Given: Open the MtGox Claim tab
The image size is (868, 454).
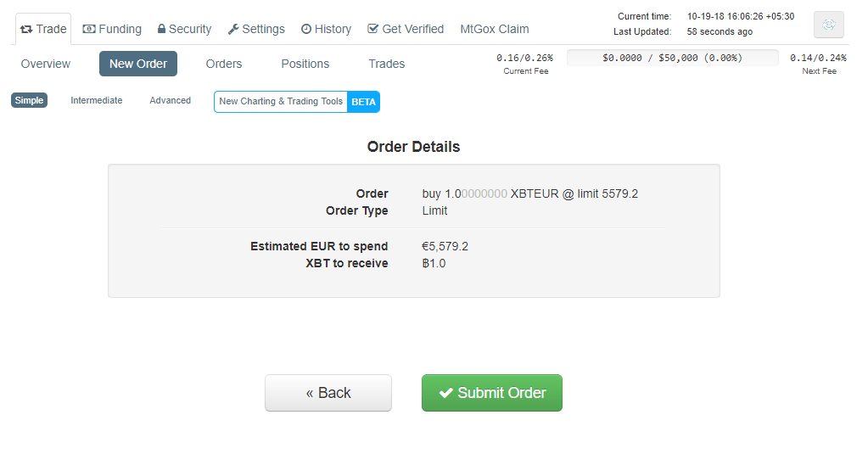Looking at the screenshot, I should 494,29.
